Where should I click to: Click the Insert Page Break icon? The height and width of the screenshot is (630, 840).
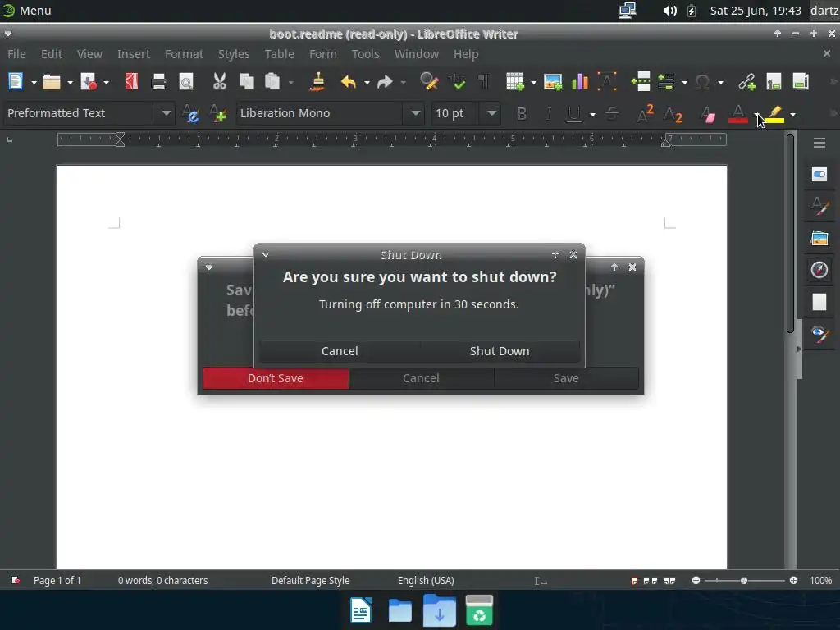coord(641,82)
